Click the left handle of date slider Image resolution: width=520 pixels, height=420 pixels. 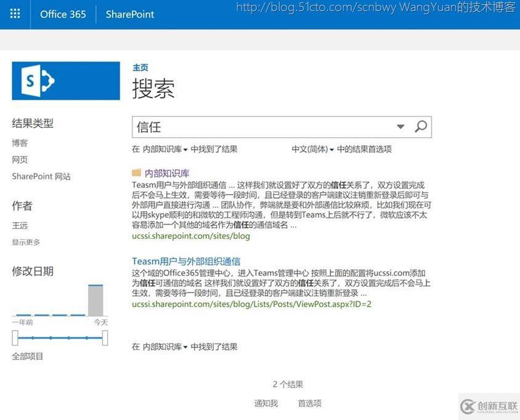tap(15, 338)
